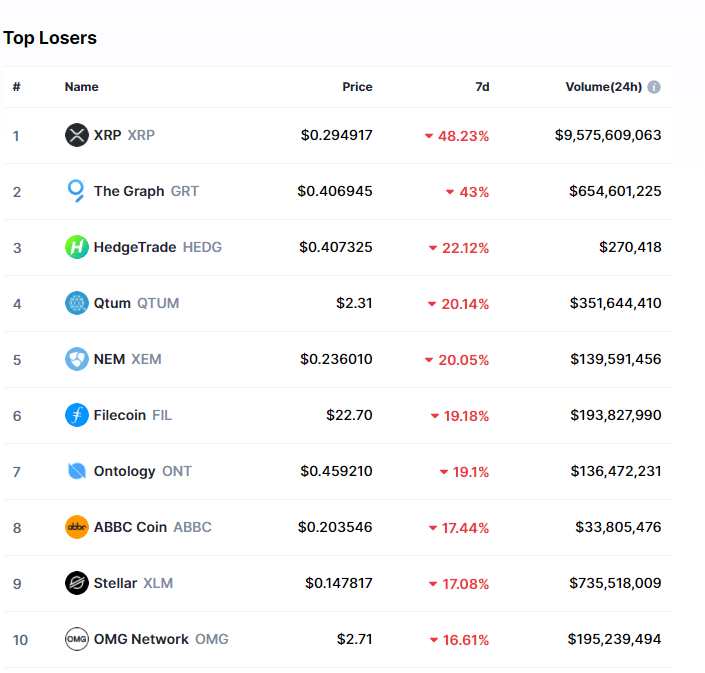The image size is (705, 673).
Task: Click the HedgeTrade green logo icon
Action: click(x=77, y=247)
